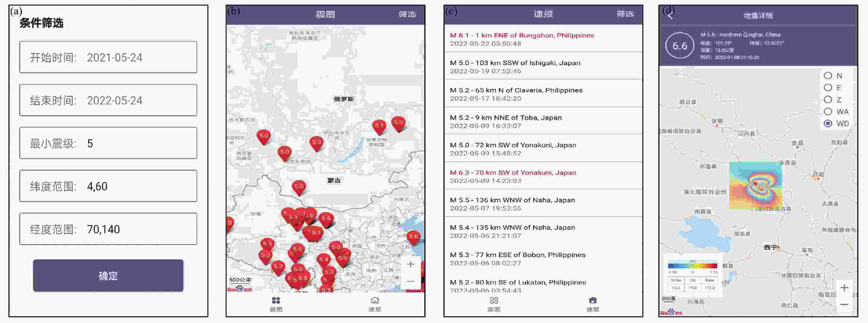
Task: Tap the 5.0 marker above 共和国 label
Action: coord(284,153)
